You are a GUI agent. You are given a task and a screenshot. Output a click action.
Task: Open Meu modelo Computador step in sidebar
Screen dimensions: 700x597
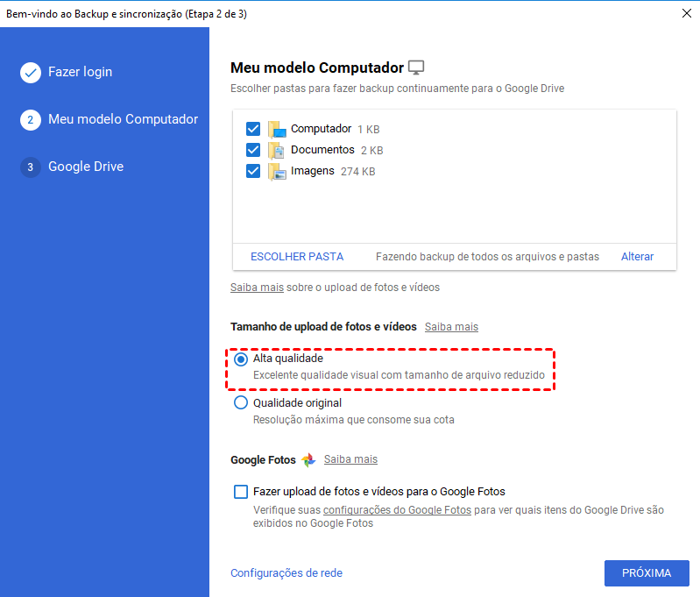pyautogui.click(x=123, y=119)
